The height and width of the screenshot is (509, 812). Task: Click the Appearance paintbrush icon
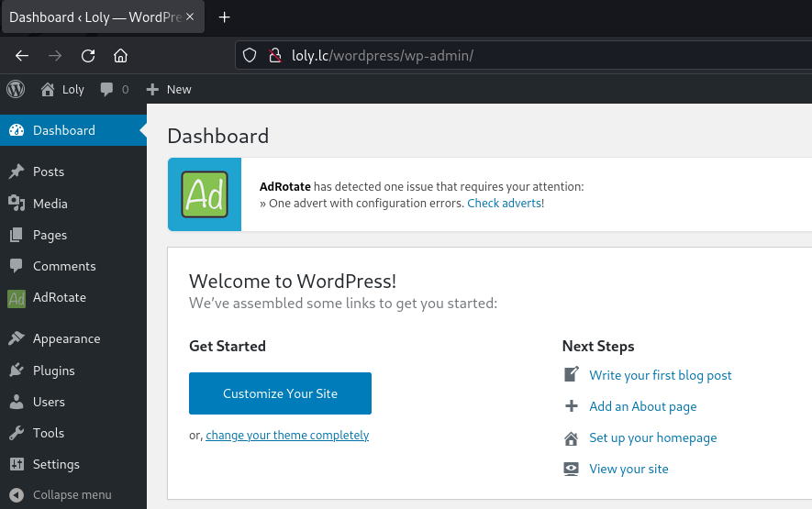click(17, 338)
